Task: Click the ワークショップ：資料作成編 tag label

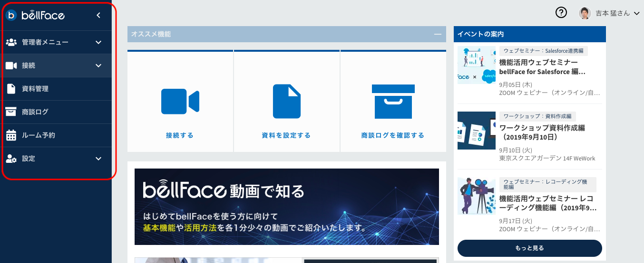Action: [537, 116]
